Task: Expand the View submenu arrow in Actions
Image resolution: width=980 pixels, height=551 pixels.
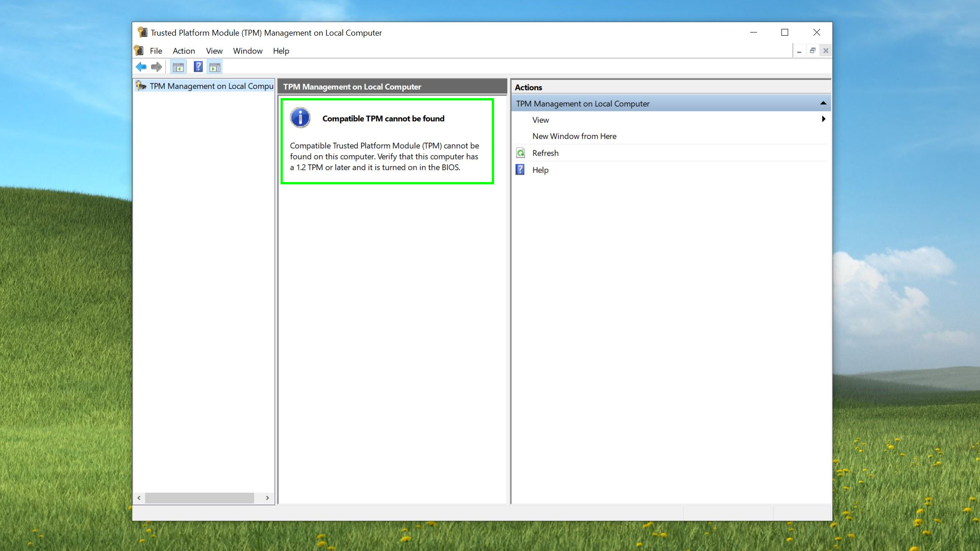Action: [823, 119]
